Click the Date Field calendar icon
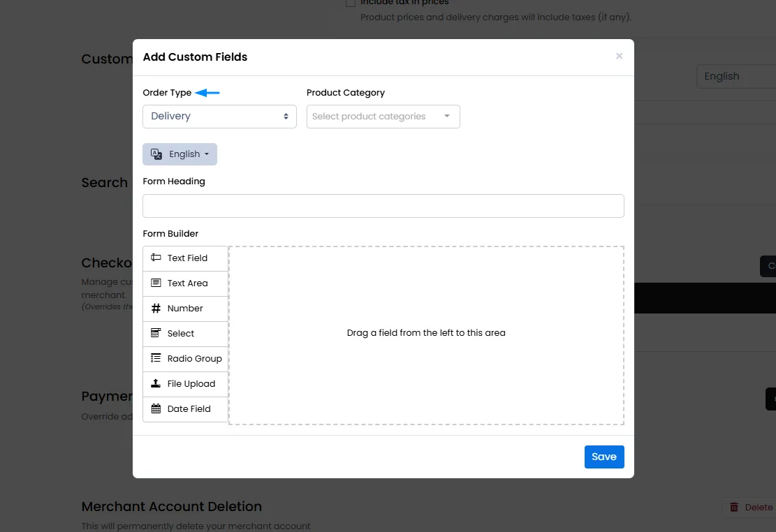The height and width of the screenshot is (532, 776). pos(156,408)
